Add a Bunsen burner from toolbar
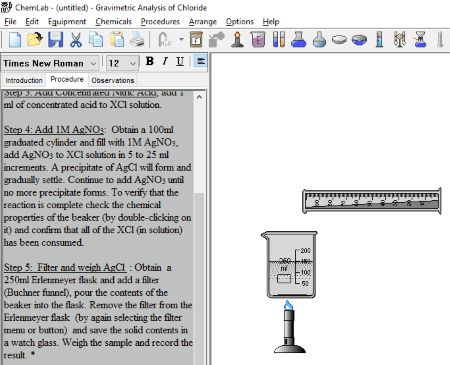 click(237, 40)
